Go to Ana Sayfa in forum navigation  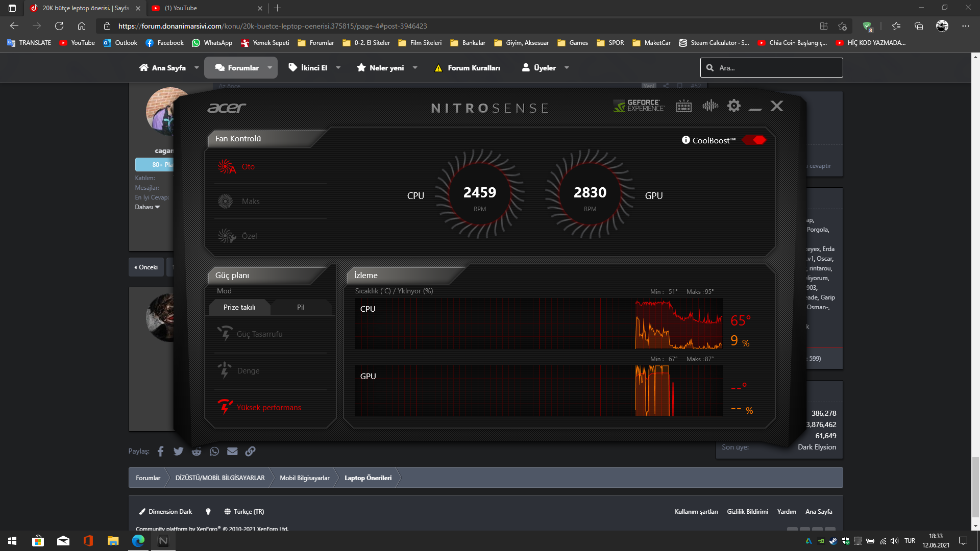coord(163,68)
